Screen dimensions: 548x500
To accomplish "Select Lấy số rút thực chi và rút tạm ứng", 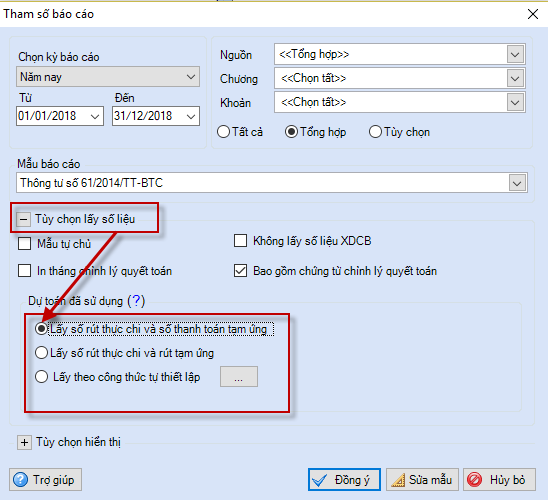I will (41, 353).
